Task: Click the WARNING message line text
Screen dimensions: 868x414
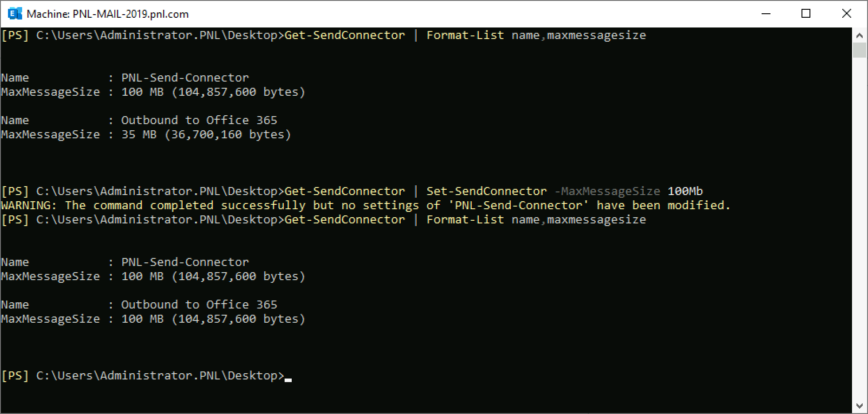Action: (366, 205)
